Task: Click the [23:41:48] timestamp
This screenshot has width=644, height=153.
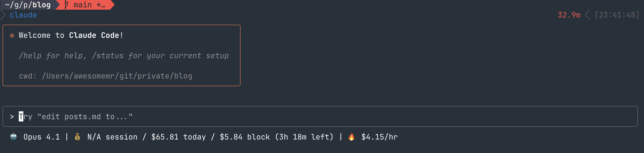Action: pos(617,15)
